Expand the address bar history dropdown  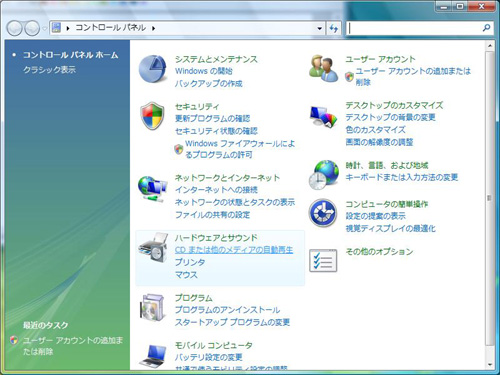pos(320,28)
